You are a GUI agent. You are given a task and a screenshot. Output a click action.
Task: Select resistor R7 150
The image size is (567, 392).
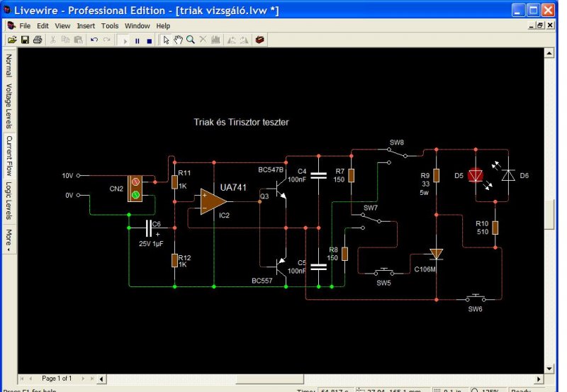click(x=351, y=175)
